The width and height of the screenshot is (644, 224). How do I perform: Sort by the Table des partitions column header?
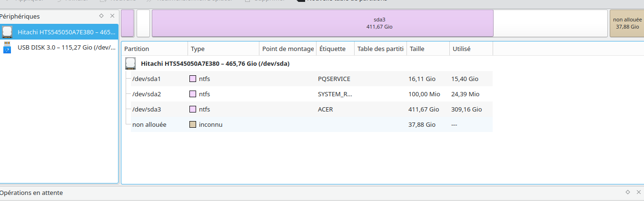[x=380, y=49]
